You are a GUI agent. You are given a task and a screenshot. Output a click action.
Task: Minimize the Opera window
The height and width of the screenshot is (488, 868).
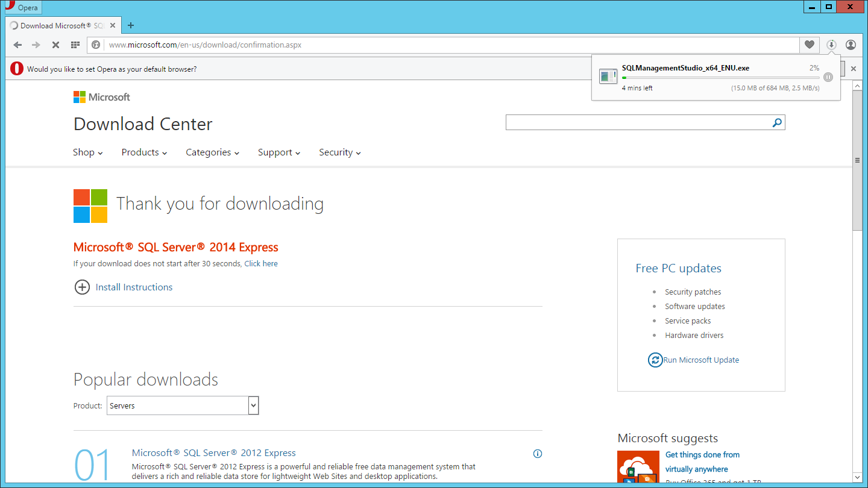(812, 7)
